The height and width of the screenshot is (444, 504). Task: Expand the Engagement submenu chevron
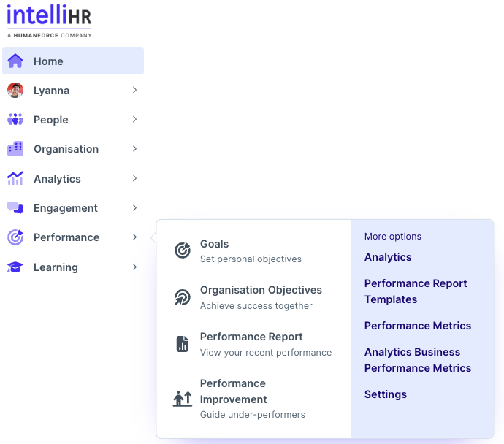pyautogui.click(x=134, y=208)
